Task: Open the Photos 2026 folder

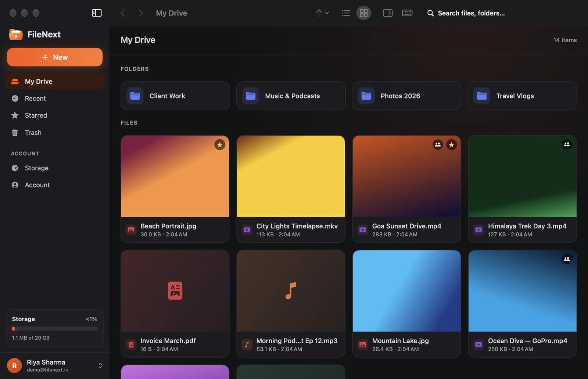Action: coord(406,96)
